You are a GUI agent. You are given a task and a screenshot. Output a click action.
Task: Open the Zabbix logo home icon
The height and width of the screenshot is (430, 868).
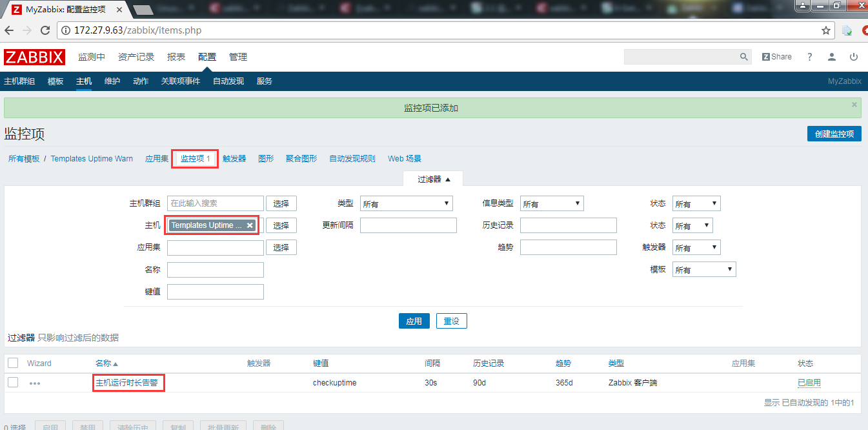pos(34,57)
